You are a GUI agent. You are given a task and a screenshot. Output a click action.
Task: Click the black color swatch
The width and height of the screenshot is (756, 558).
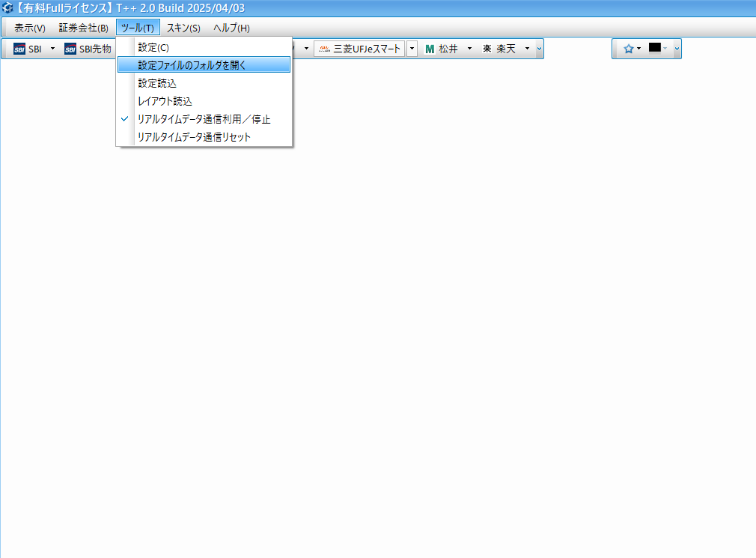coord(655,49)
